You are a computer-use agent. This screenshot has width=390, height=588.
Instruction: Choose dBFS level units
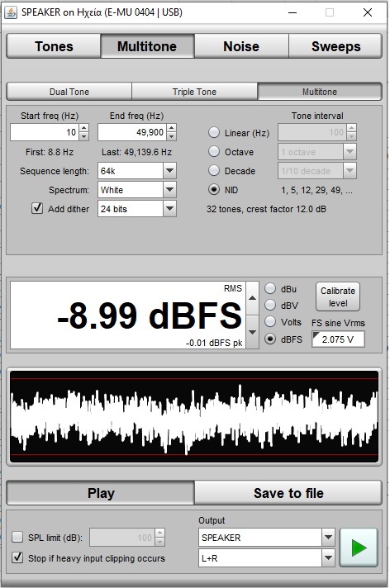pos(270,339)
